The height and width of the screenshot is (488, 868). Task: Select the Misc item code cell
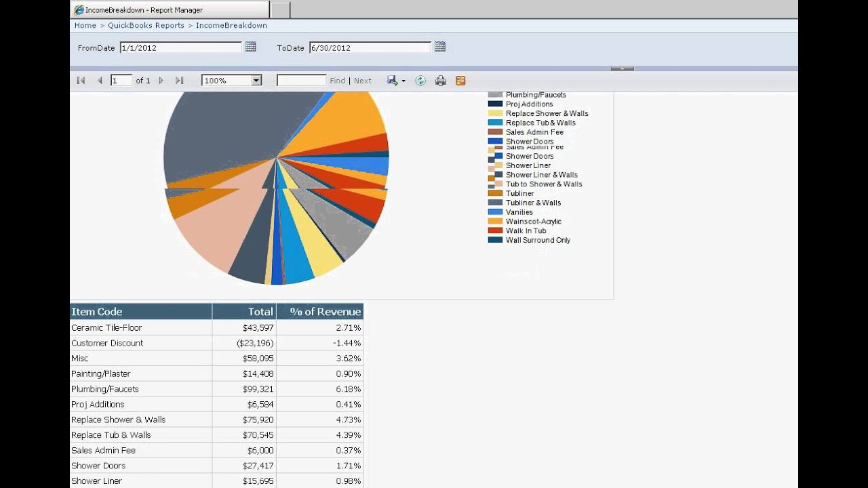141,359
